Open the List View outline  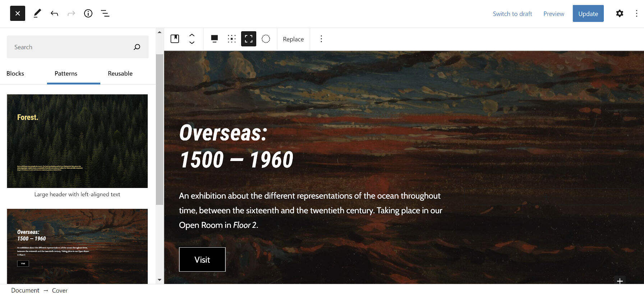(105, 14)
